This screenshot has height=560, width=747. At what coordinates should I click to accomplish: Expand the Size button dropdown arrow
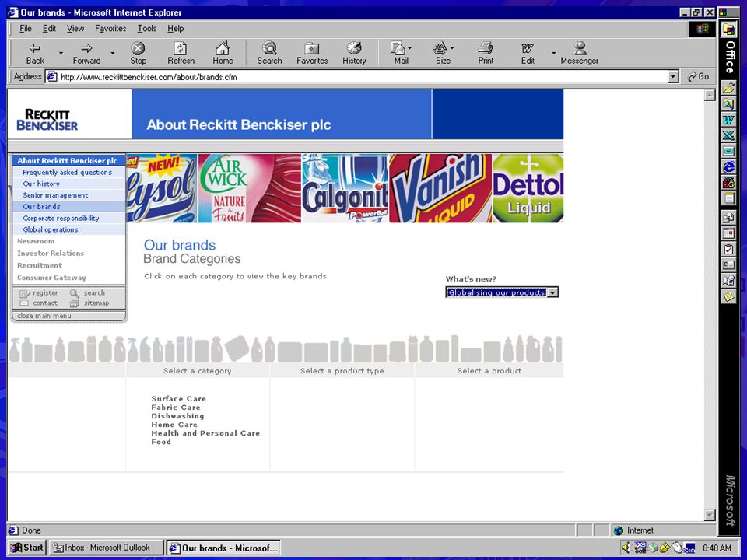tap(451, 47)
